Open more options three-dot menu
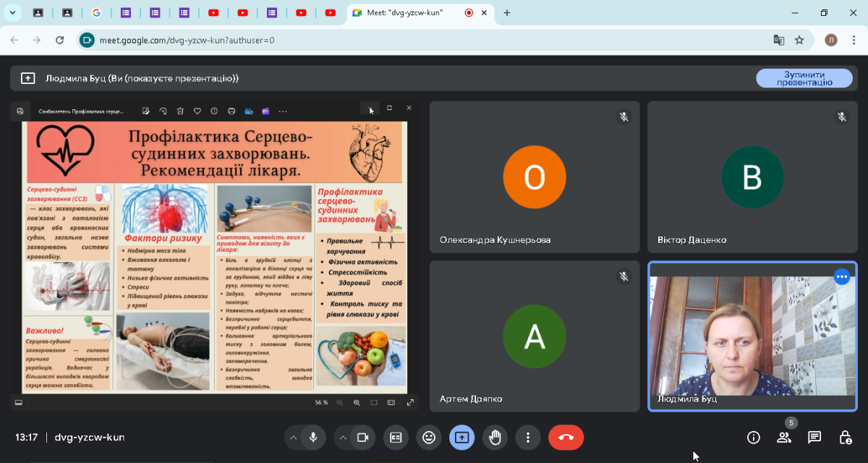 (x=529, y=437)
